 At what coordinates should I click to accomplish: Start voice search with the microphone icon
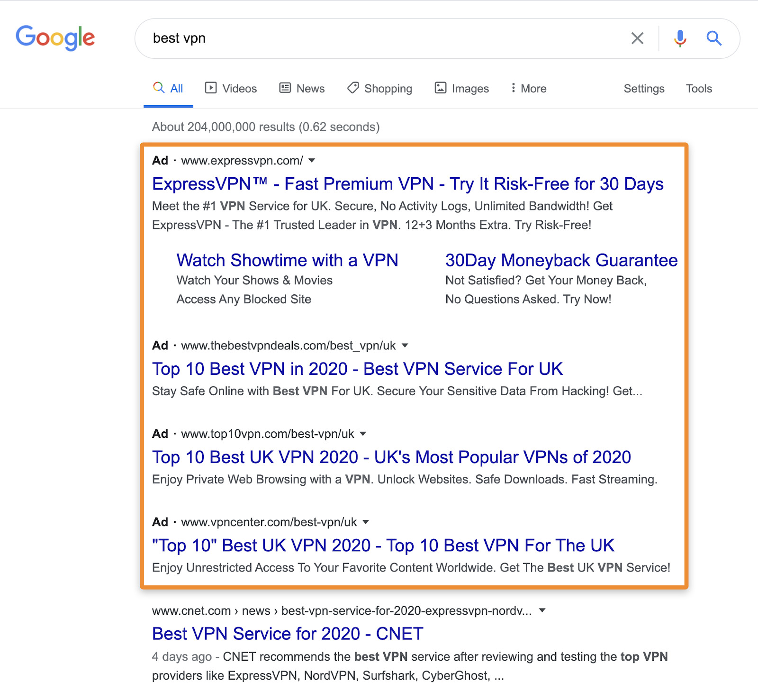[679, 38]
